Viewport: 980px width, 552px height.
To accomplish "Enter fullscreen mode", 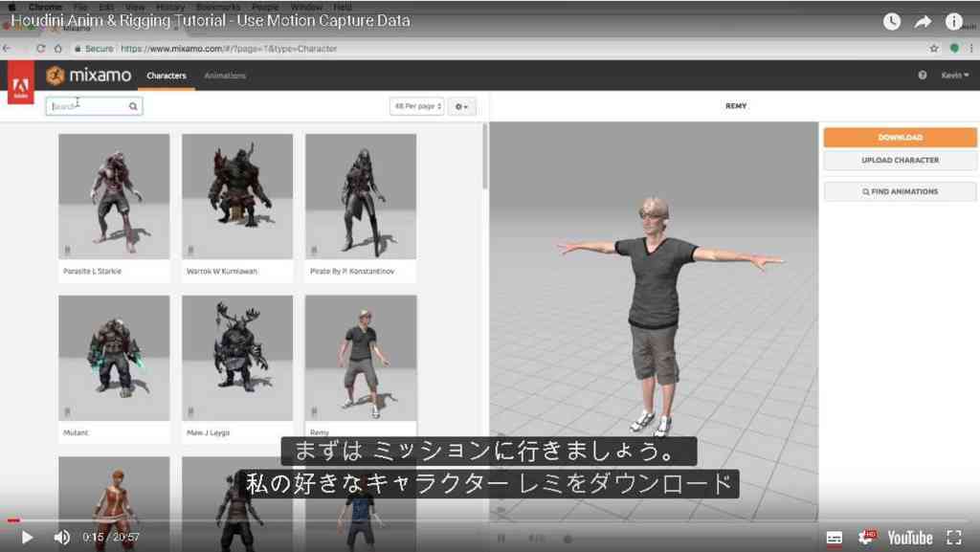I will [x=954, y=537].
